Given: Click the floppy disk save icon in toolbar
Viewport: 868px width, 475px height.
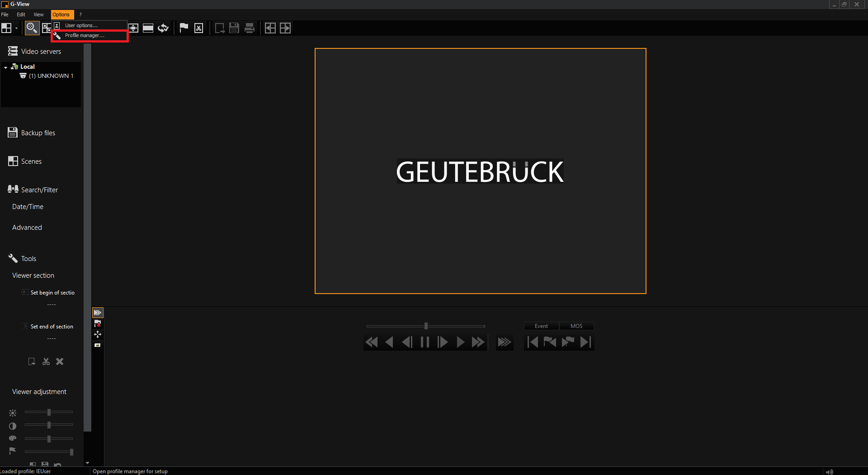Looking at the screenshot, I should [x=234, y=28].
